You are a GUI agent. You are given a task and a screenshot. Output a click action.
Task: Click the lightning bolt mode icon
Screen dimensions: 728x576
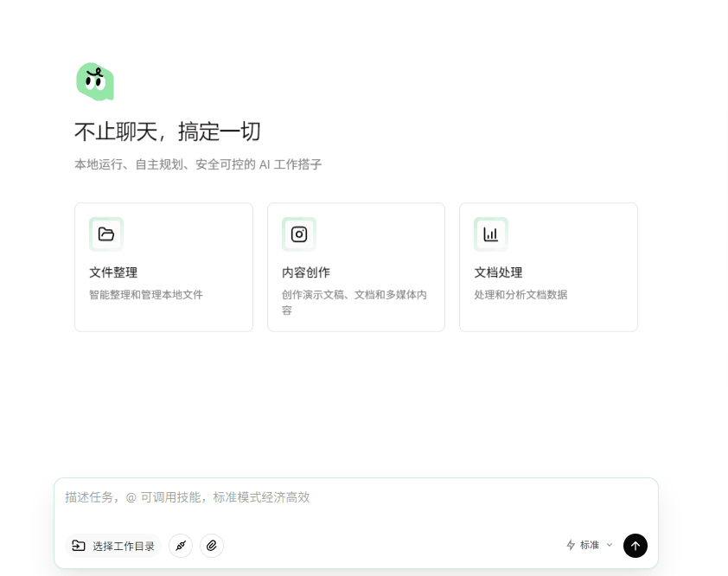pos(570,545)
